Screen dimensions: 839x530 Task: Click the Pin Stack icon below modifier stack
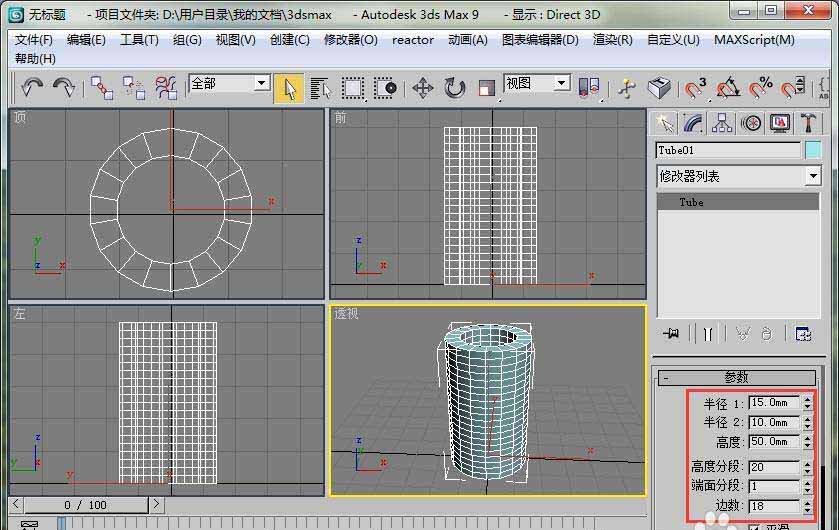pyautogui.click(x=670, y=334)
